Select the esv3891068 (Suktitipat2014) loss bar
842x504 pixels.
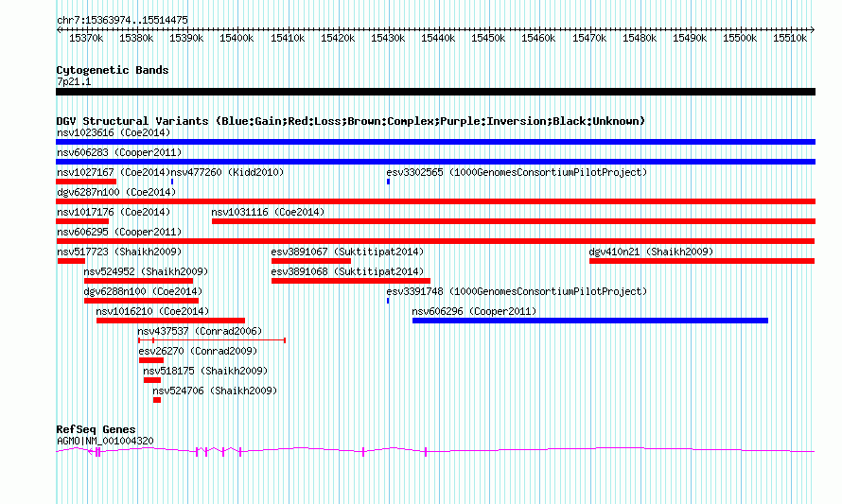(351, 281)
